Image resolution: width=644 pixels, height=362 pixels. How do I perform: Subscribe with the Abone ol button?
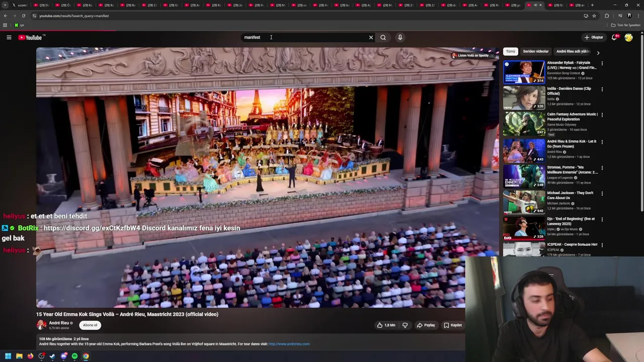click(x=90, y=325)
